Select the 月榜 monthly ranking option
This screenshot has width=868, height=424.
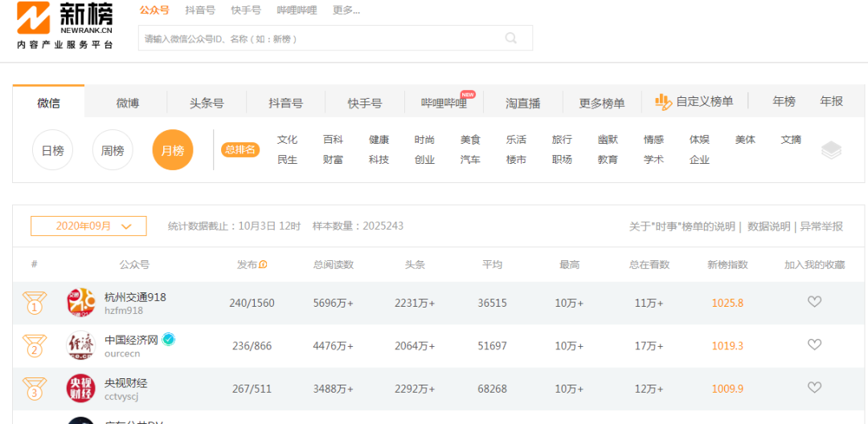(x=173, y=150)
